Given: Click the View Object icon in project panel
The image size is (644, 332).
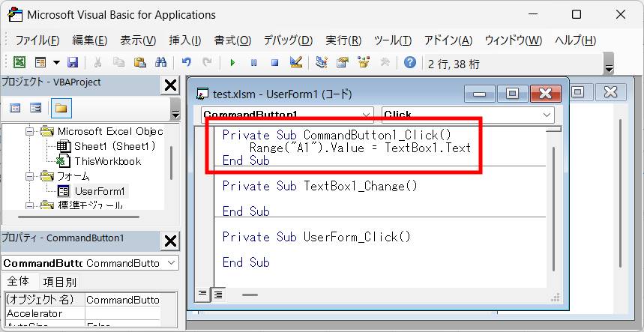Looking at the screenshot, I should coord(36,108).
